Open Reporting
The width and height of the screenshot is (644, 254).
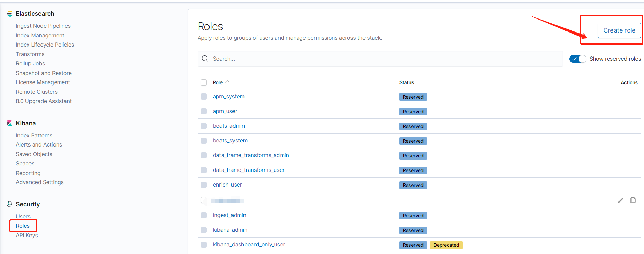28,173
